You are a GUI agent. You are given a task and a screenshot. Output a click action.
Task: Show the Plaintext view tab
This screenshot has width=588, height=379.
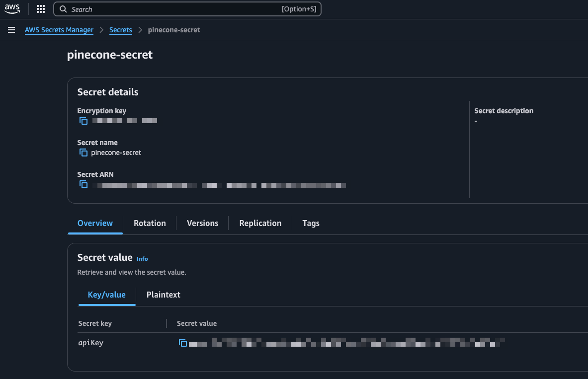coord(163,295)
